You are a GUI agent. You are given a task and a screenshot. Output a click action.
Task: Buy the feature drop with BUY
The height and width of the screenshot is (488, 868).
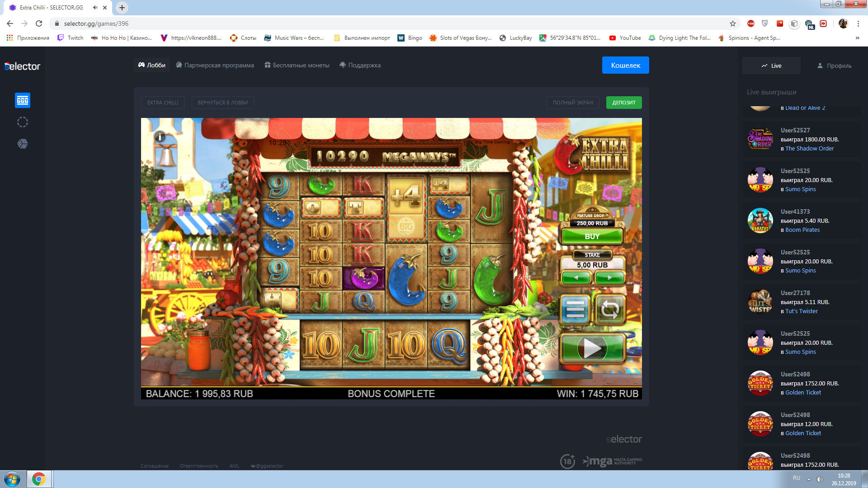click(592, 236)
